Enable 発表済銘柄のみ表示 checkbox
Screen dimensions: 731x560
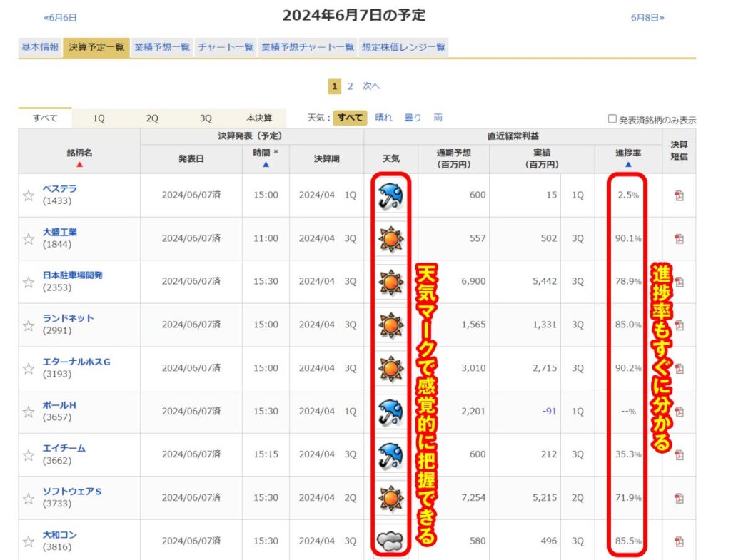(612, 119)
